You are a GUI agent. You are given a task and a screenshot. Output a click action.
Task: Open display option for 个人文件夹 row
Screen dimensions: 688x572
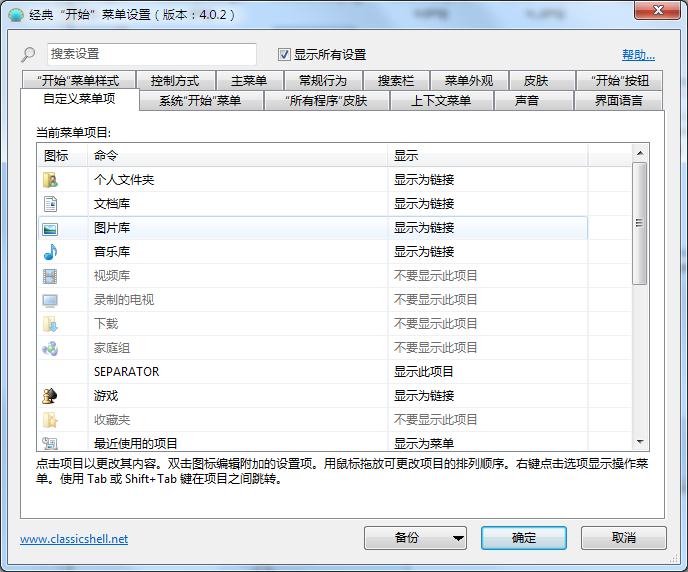tap(487, 180)
